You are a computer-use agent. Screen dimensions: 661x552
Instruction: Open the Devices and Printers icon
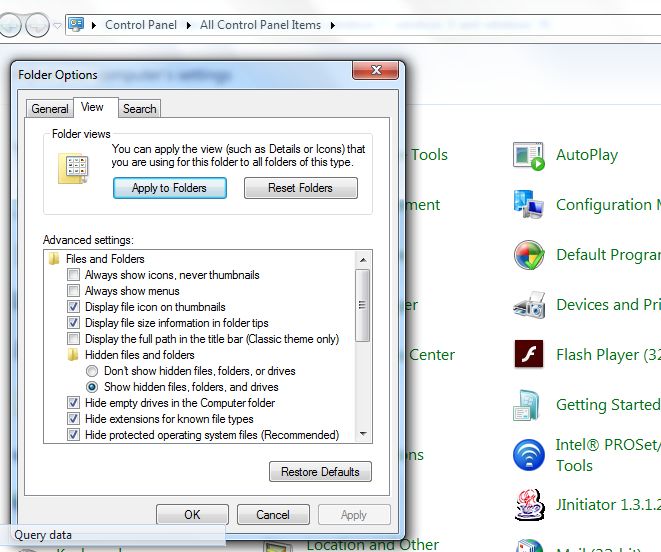tap(529, 305)
